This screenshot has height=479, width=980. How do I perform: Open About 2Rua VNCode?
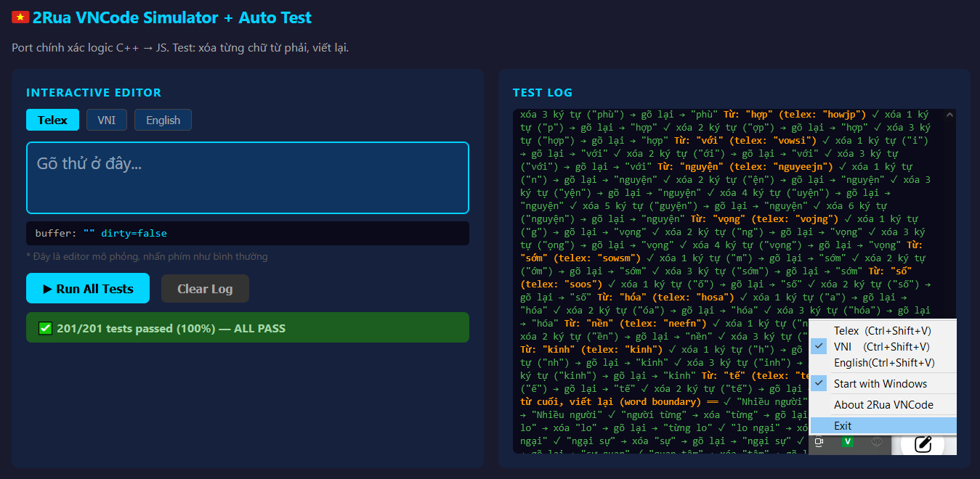point(883,404)
